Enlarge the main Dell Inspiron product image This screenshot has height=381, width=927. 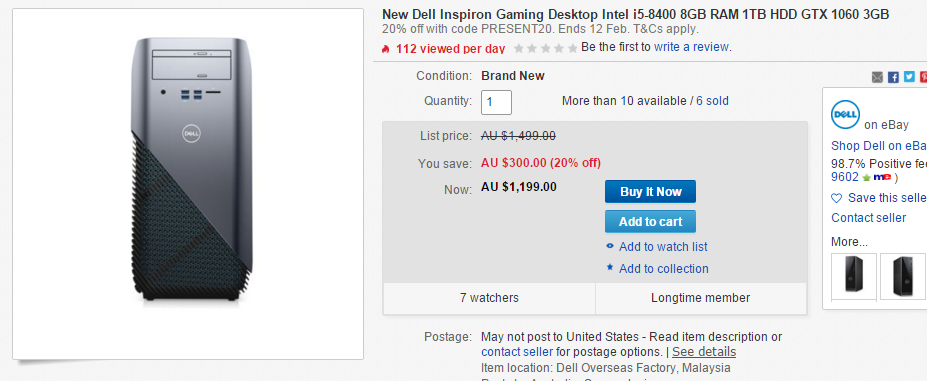pyautogui.click(x=188, y=184)
